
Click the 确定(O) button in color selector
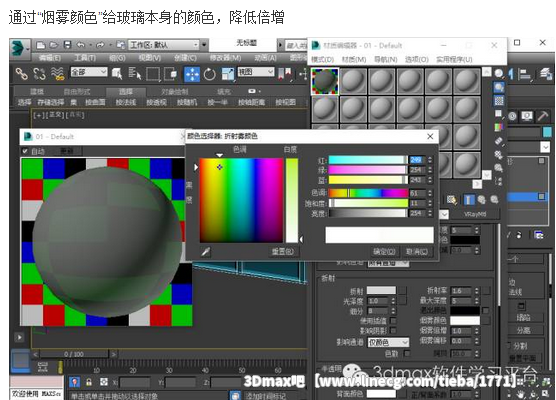pyautogui.click(x=384, y=252)
